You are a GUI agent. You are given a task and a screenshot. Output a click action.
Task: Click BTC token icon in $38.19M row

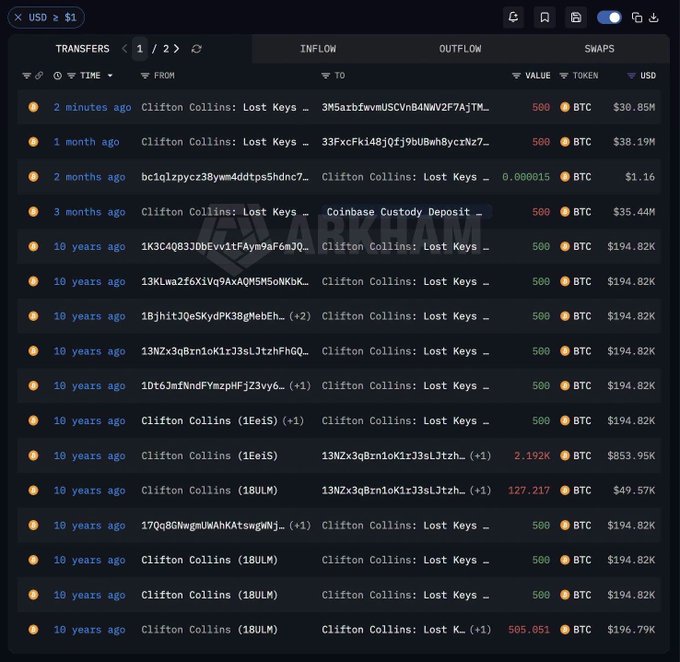pyautogui.click(x=565, y=142)
